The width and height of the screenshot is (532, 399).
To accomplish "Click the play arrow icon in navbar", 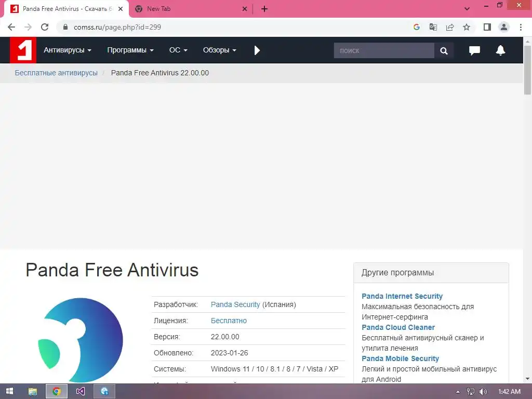I will coord(257,50).
